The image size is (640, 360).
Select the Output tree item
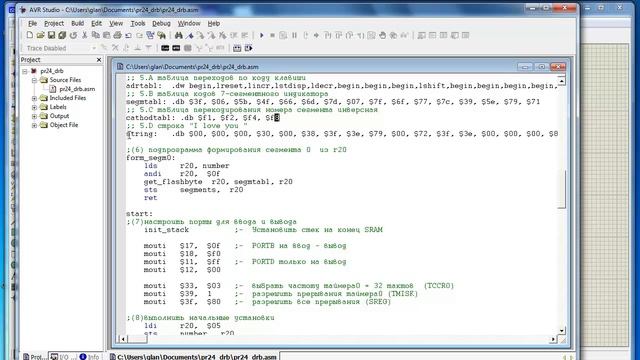tap(59, 116)
